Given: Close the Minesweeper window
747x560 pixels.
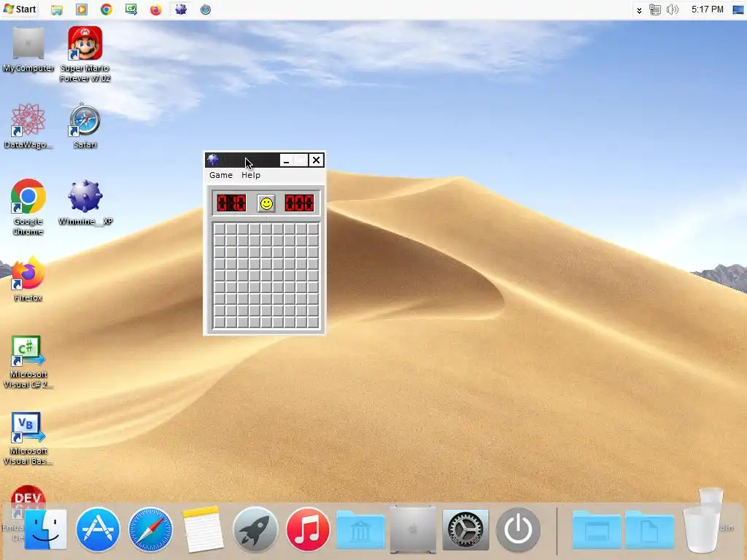Looking at the screenshot, I should tap(316, 160).
